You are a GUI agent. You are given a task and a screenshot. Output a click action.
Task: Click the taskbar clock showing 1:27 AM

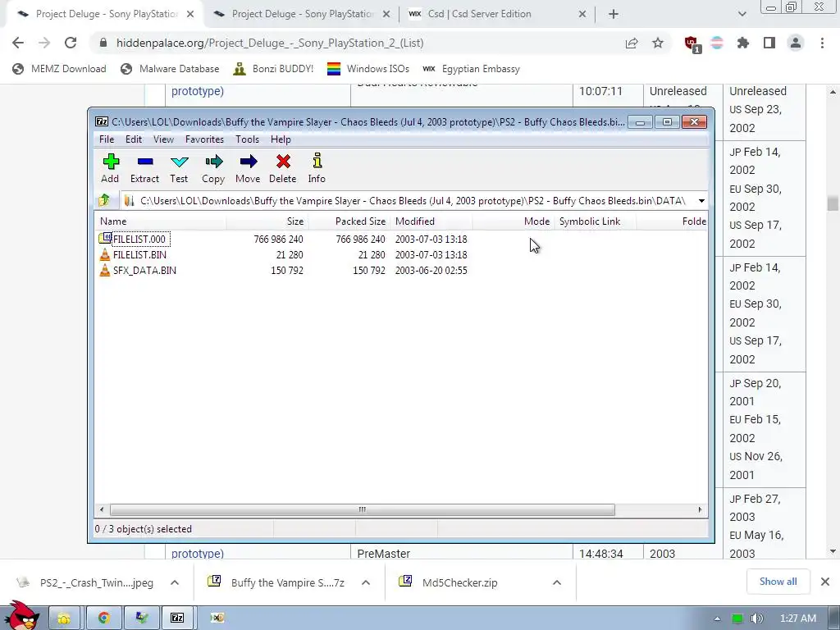(x=797, y=619)
